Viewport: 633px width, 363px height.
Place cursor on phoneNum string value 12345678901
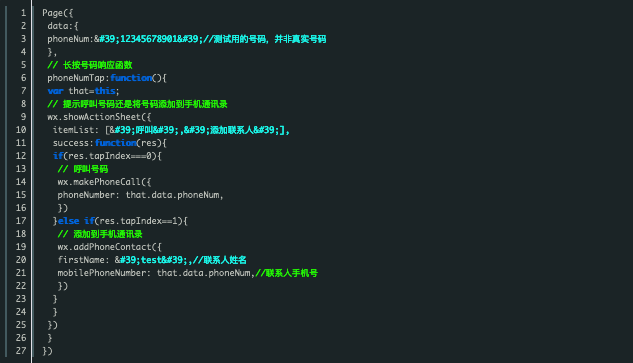(x=149, y=39)
